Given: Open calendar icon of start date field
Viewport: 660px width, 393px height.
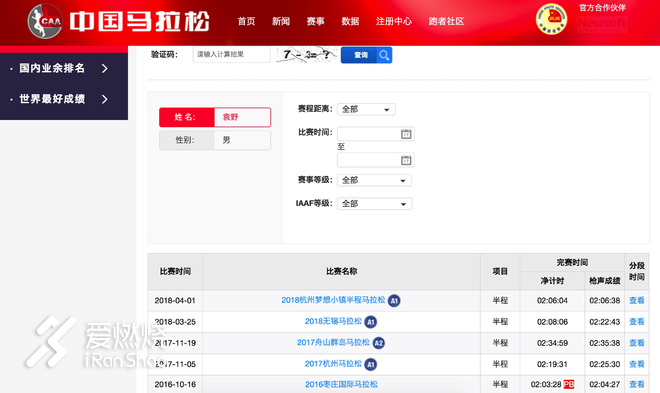Looking at the screenshot, I should coord(406,134).
